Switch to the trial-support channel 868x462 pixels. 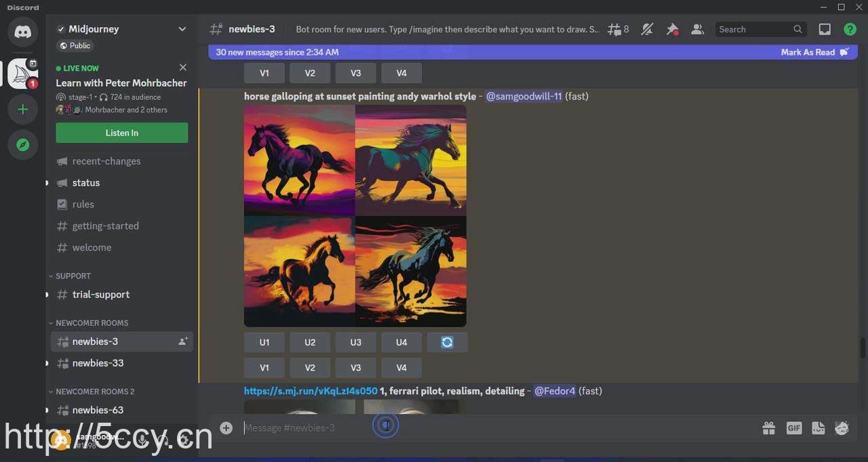click(x=100, y=295)
